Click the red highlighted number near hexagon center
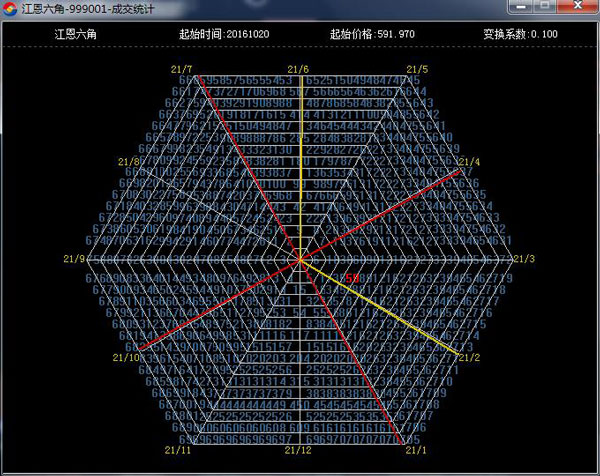The width and height of the screenshot is (600, 476). [352, 279]
